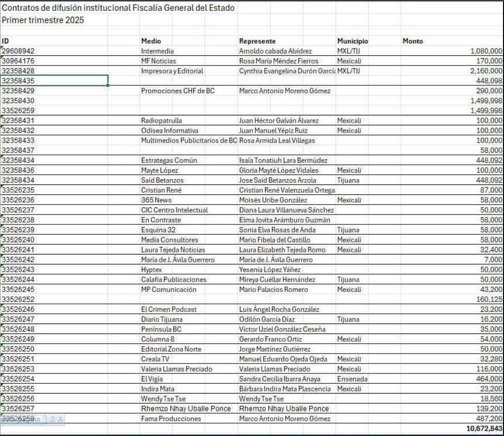504x436 pixels.
Task: Select the Medio header cell
Action: pos(151,41)
